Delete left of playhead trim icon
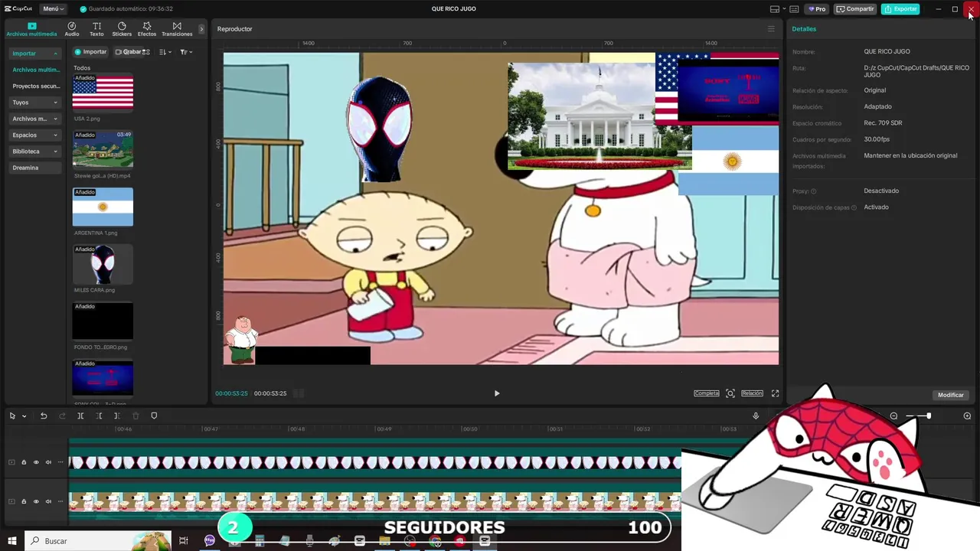980x551 pixels. click(x=99, y=416)
